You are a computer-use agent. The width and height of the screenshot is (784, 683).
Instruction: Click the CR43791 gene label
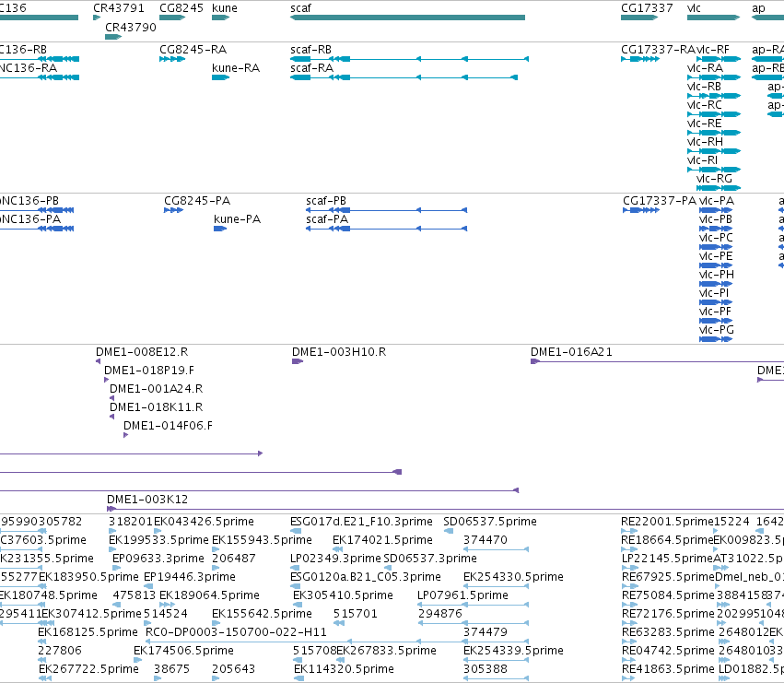click(x=119, y=8)
